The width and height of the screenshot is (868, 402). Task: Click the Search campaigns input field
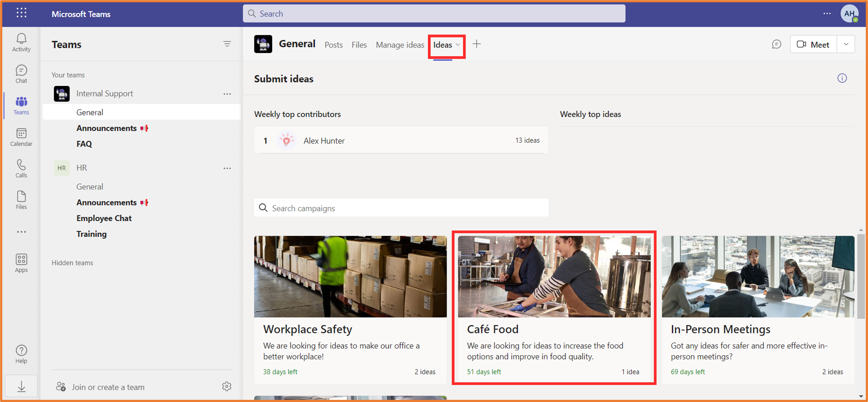pos(401,208)
